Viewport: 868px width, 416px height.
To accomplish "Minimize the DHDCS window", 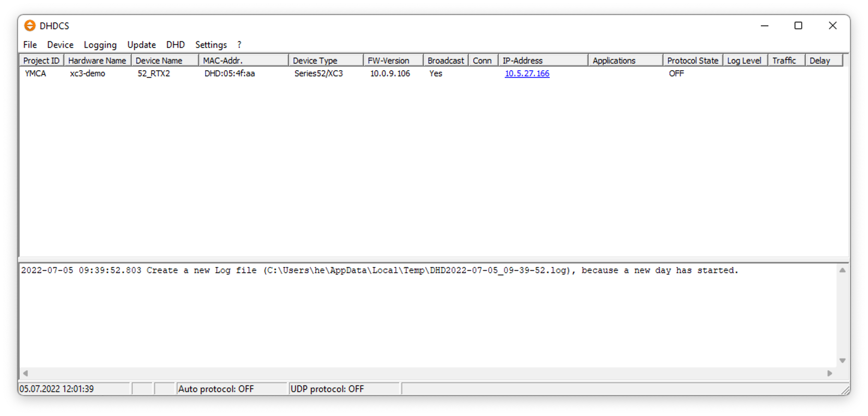I will 765,26.
